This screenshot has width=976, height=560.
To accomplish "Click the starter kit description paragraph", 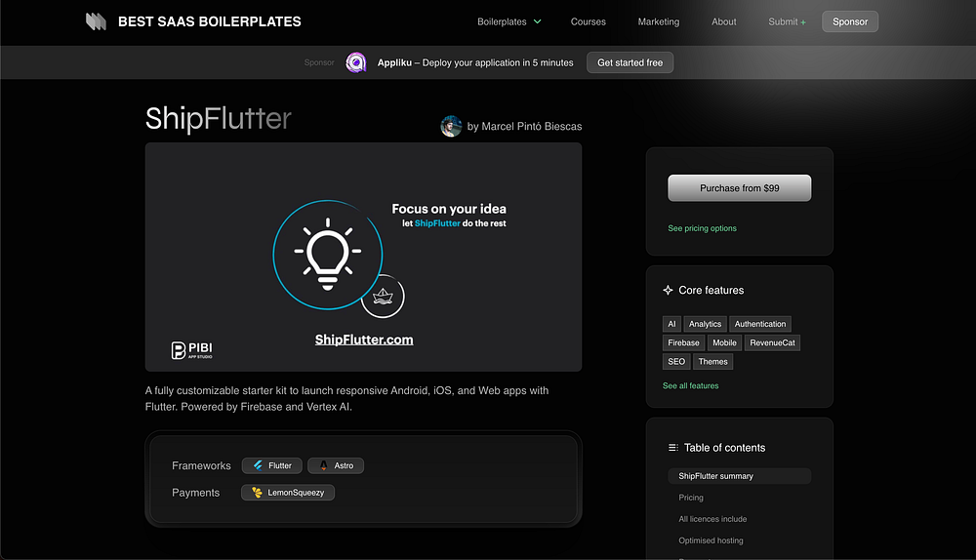I will (x=346, y=399).
